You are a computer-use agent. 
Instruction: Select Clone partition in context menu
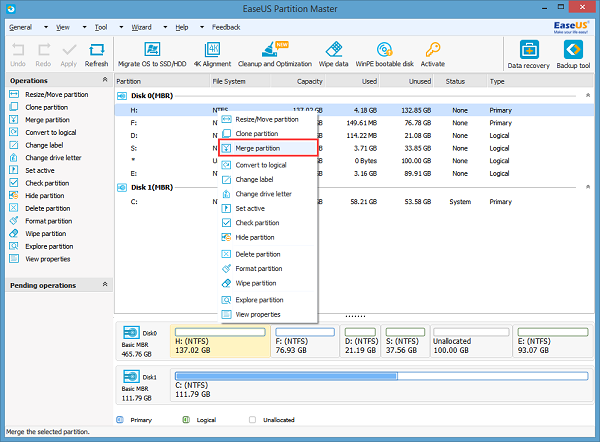[x=268, y=134]
